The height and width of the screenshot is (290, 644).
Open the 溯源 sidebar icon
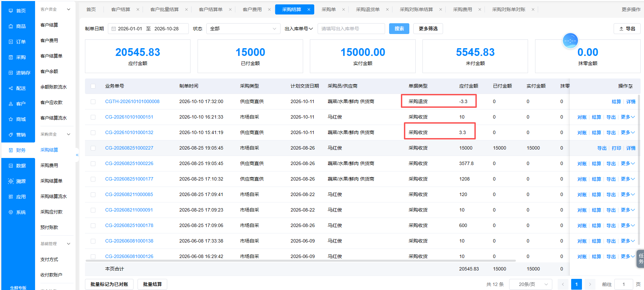pyautogui.click(x=11, y=181)
